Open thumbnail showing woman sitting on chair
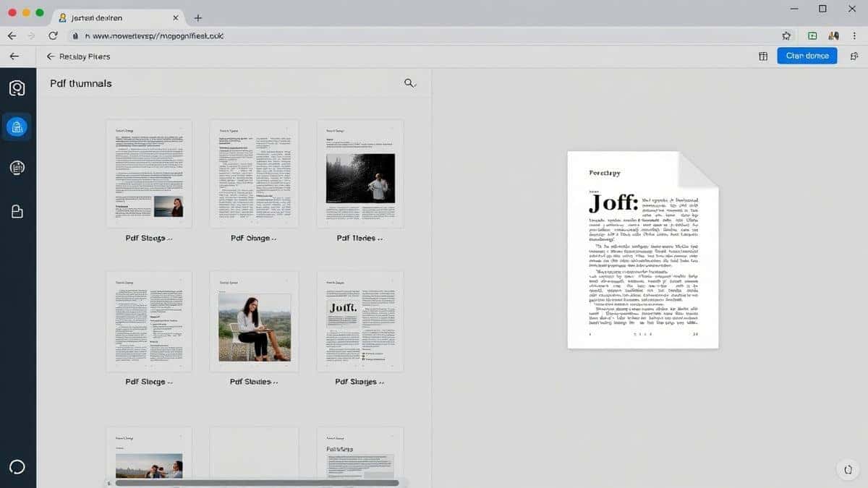This screenshot has width=868, height=488. coord(254,322)
